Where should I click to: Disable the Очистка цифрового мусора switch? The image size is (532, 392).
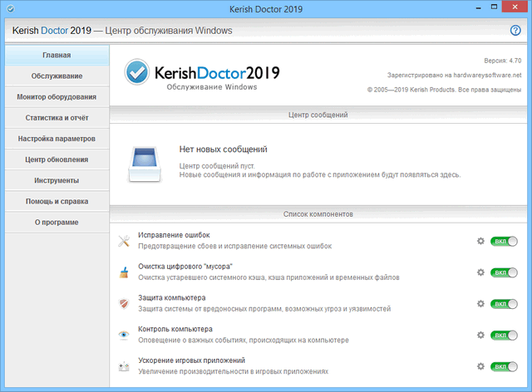[x=504, y=272]
